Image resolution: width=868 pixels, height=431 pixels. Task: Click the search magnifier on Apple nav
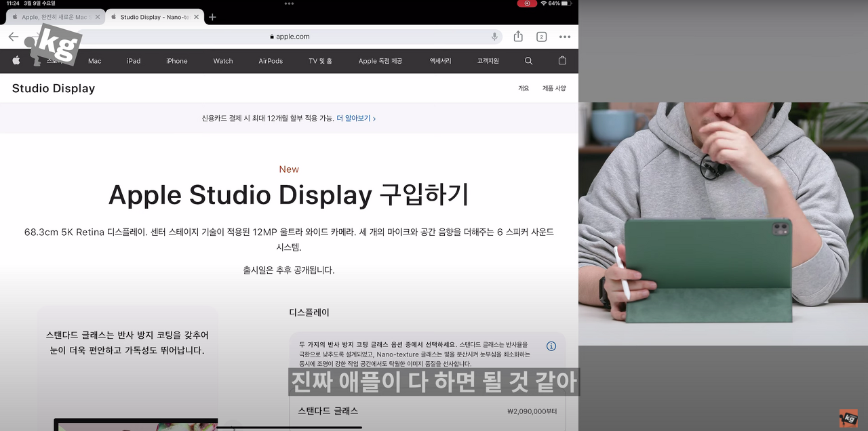(x=529, y=61)
